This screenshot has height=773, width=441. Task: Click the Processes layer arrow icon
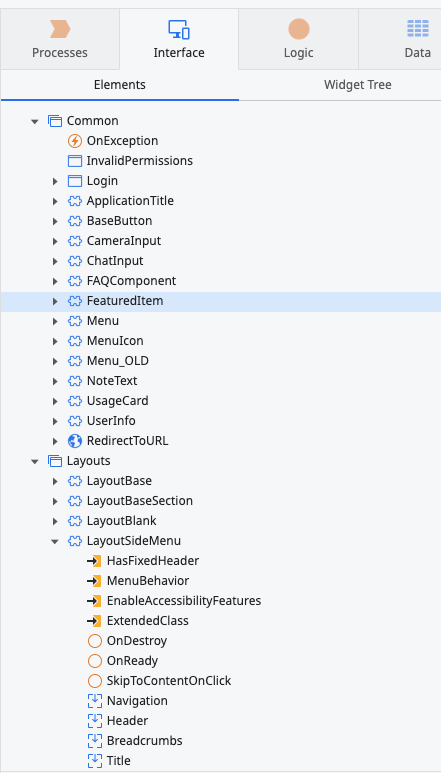click(x=60, y=30)
